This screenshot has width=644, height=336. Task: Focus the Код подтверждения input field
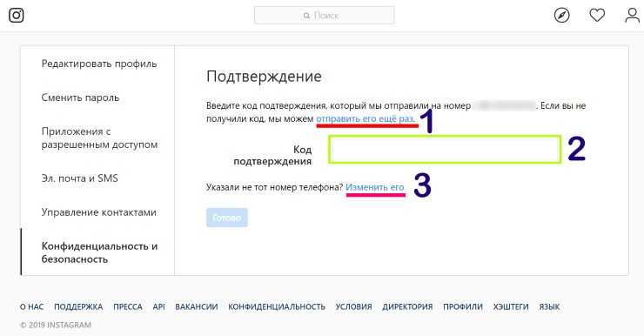click(x=445, y=150)
